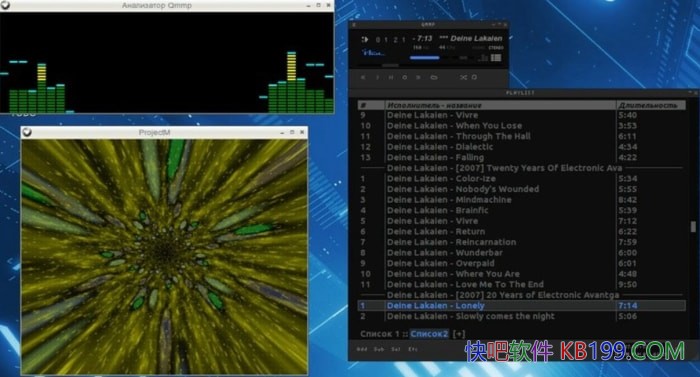Click the ProjectM visualization canvas
Screen dimensions: 700x377
click(164, 257)
